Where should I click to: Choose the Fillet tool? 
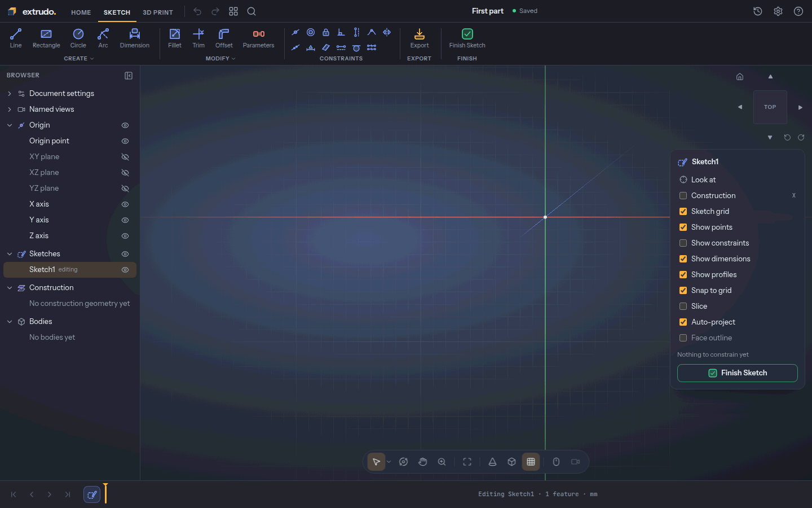175,38
